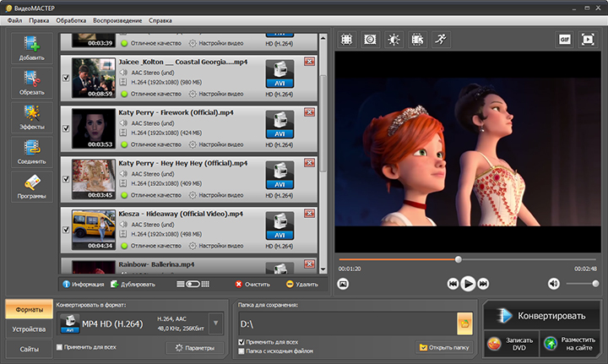Switch to the Устройства tab
This screenshot has width=608, height=364.
[29, 329]
